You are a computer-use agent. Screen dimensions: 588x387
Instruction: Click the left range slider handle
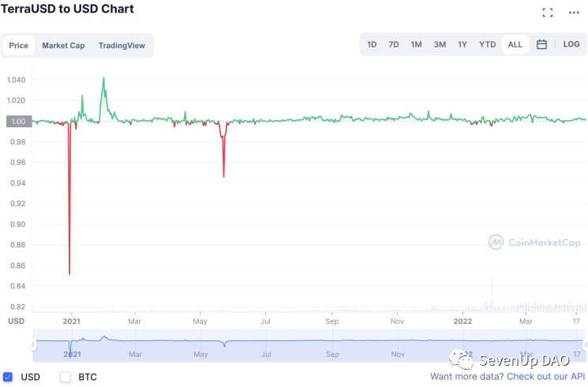click(32, 344)
